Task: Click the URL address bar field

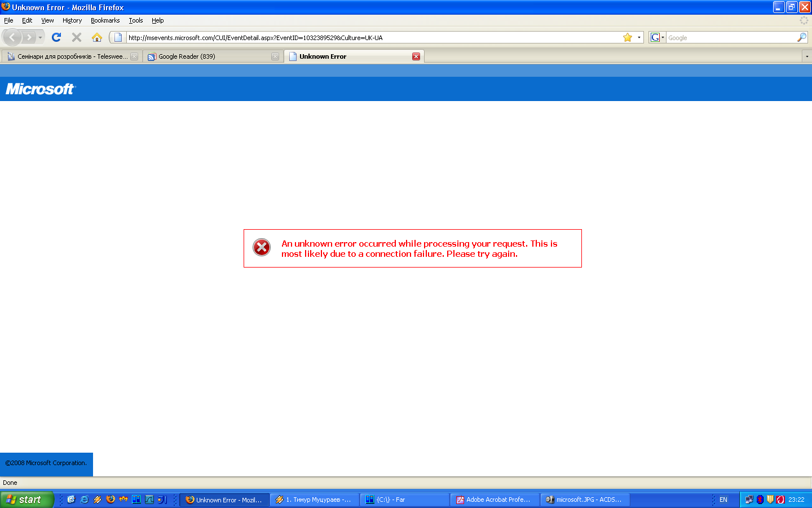Action: (x=372, y=38)
